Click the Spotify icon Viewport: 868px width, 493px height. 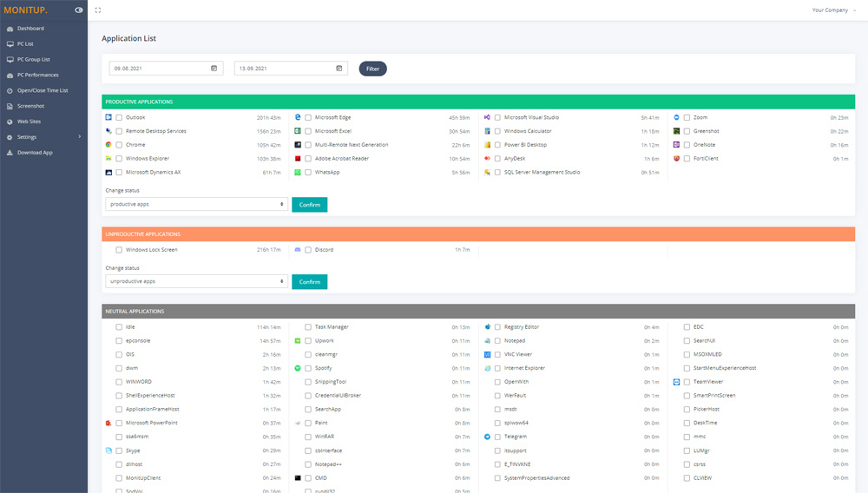pyautogui.click(x=298, y=368)
